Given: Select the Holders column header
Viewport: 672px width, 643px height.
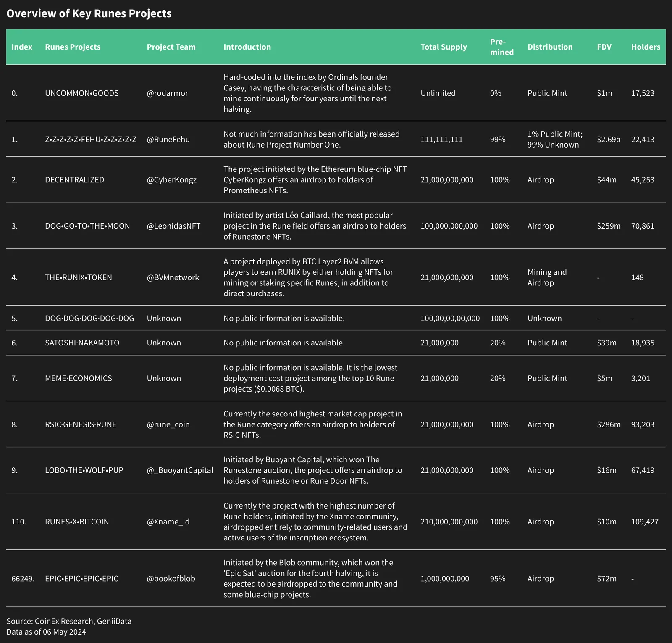Looking at the screenshot, I should pos(646,47).
